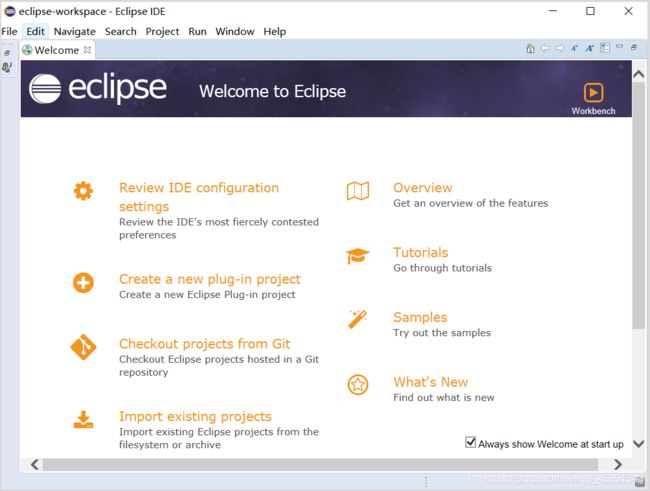Open Import existing projects link
Screen dimensions: 650x491
click(x=195, y=416)
